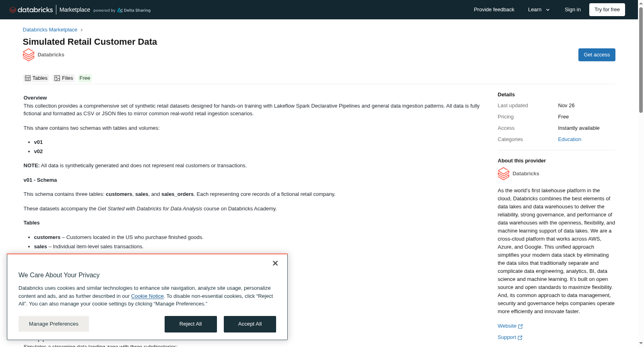Click the Support external link icon
Screen dimensions: 644x347
click(x=520, y=338)
